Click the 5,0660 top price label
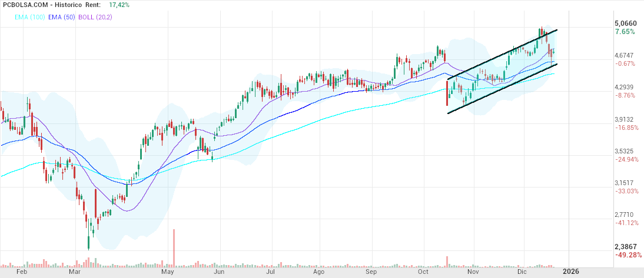This screenshot has width=644, height=278. coord(625,23)
